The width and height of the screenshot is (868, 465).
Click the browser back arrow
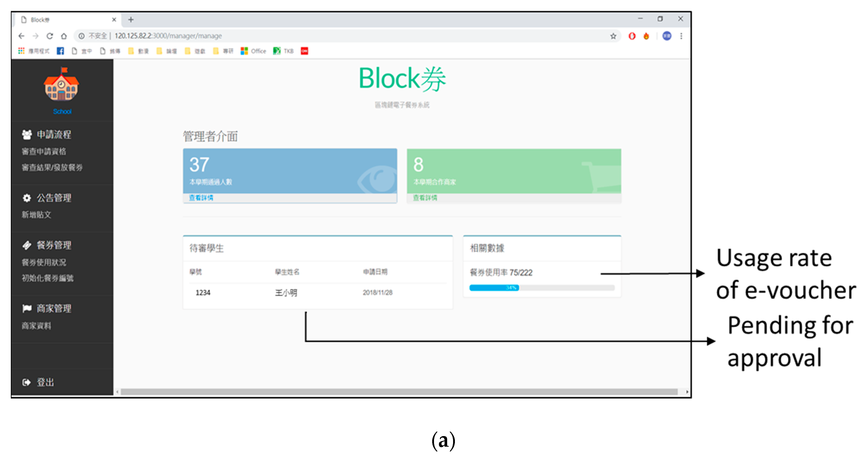[22, 36]
